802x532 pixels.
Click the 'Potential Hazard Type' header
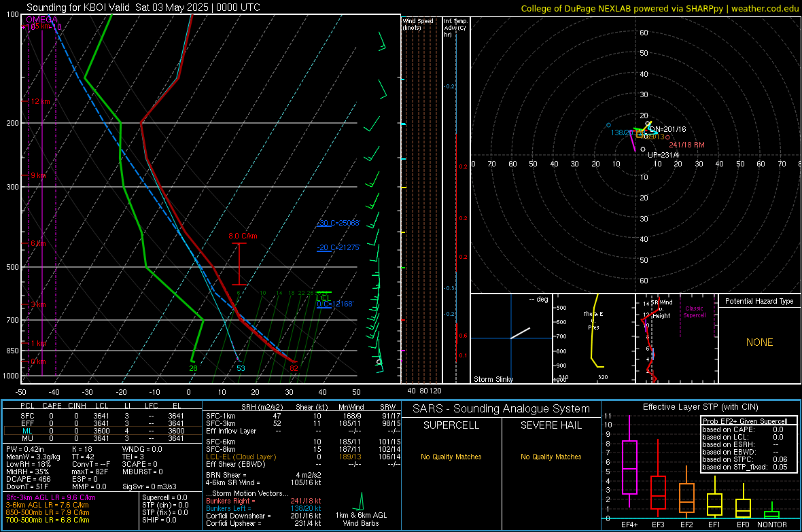759,301
